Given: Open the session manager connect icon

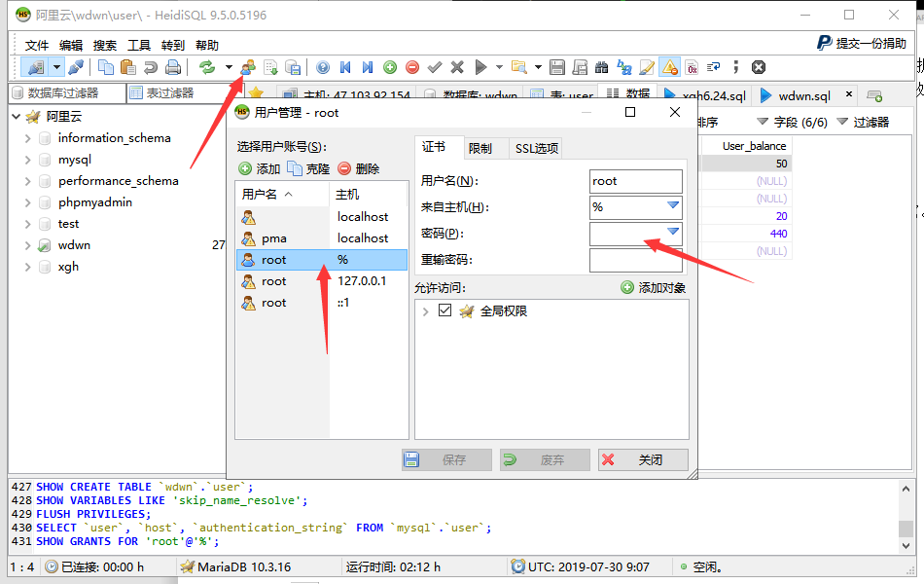Looking at the screenshot, I should (x=35, y=67).
